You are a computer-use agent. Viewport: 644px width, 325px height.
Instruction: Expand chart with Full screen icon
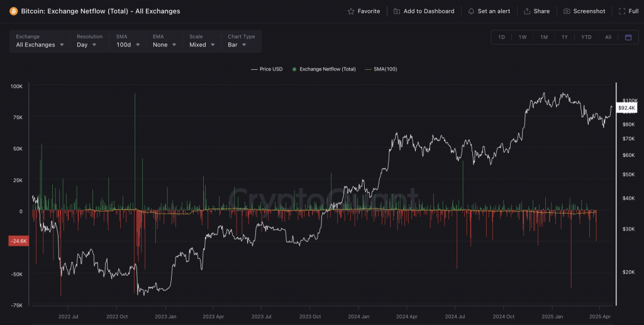coord(622,11)
